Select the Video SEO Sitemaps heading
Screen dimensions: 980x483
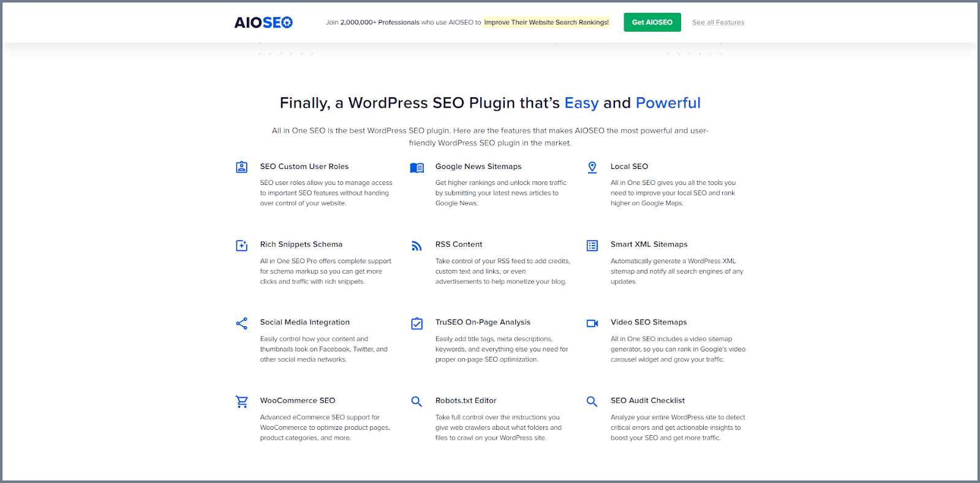(649, 322)
